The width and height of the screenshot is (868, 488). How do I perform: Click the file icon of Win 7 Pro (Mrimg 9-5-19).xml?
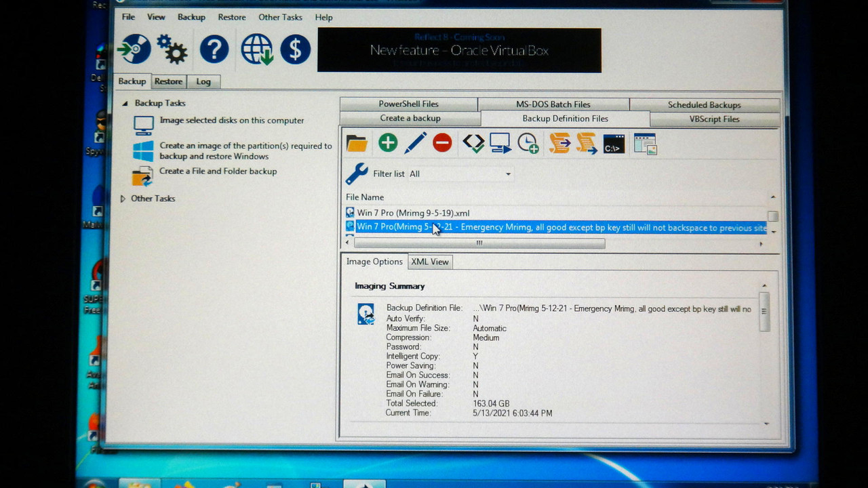(350, 213)
